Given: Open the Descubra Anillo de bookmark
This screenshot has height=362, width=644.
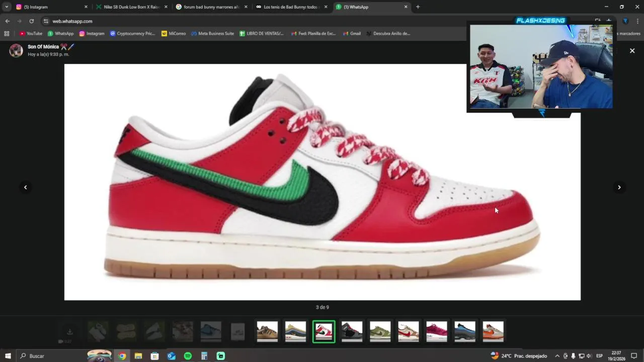Looking at the screenshot, I should click(388, 34).
